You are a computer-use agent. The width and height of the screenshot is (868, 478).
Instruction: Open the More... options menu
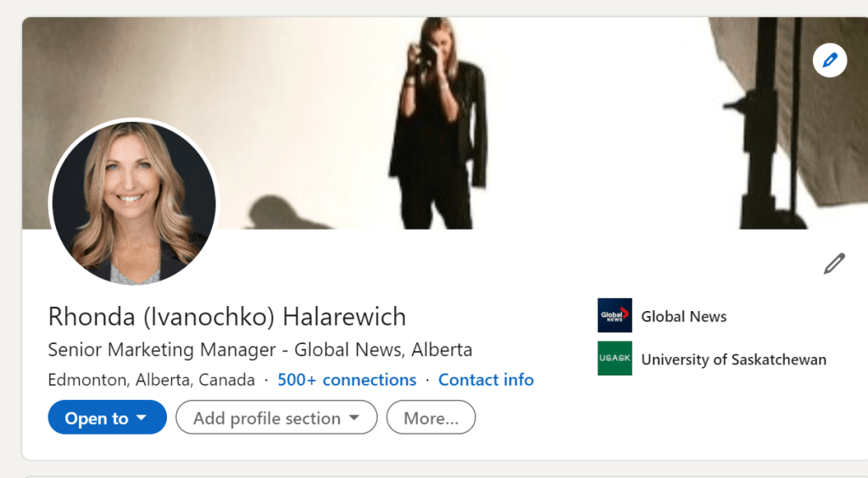point(431,418)
